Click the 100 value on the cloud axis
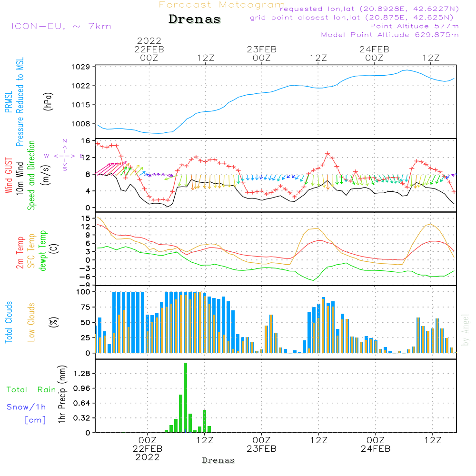 pyautogui.click(x=83, y=292)
